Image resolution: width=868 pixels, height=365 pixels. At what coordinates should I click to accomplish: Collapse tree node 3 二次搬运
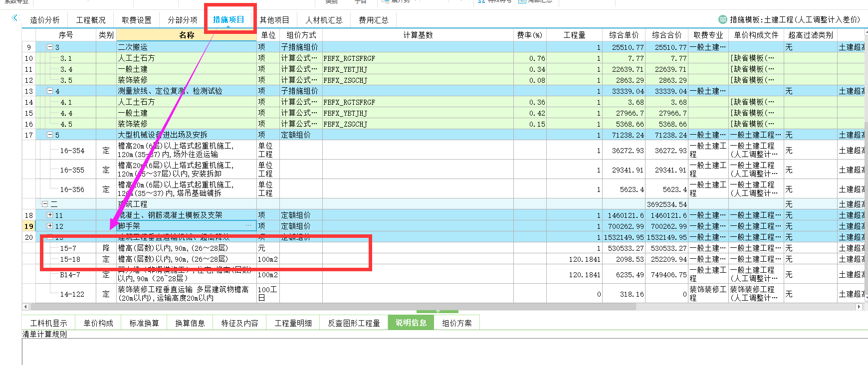point(50,47)
